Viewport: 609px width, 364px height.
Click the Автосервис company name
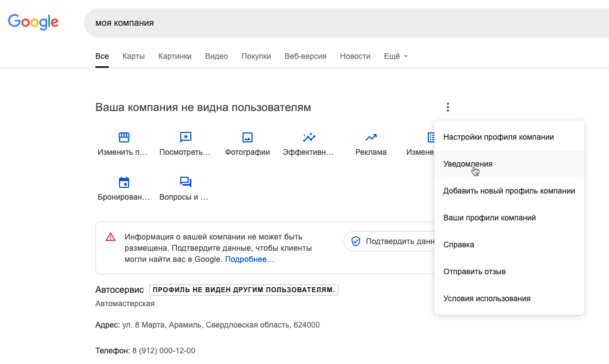tap(120, 290)
